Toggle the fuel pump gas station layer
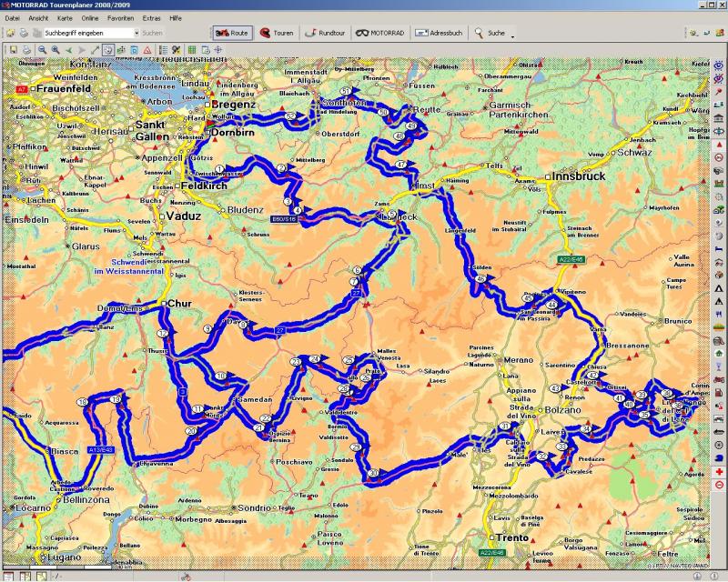The image size is (728, 582). [719, 393]
